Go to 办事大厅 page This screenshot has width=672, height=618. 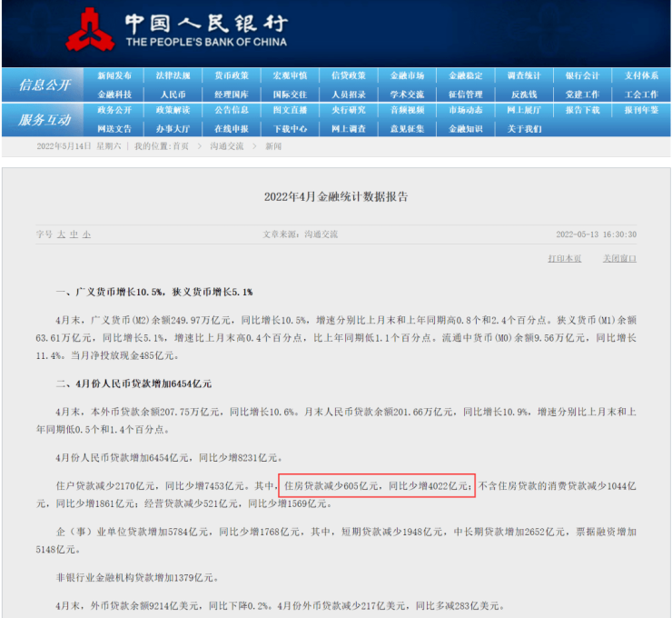(173, 129)
